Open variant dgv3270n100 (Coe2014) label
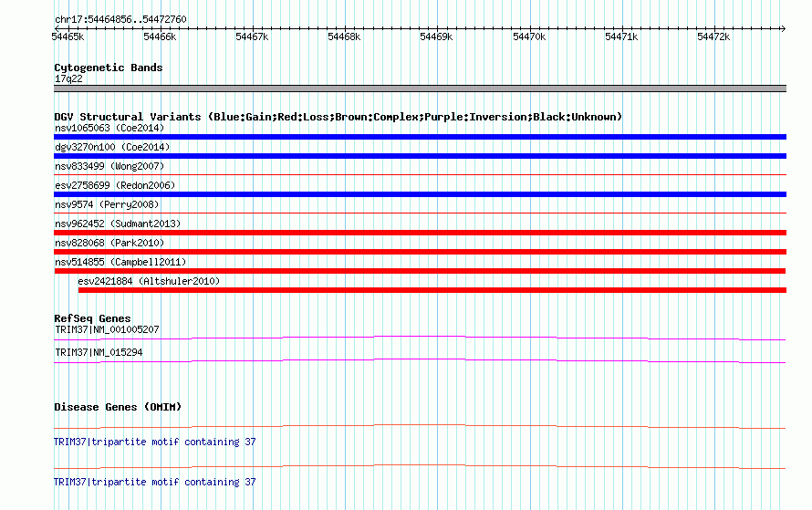Screen dimensions: 812x510 [112, 147]
